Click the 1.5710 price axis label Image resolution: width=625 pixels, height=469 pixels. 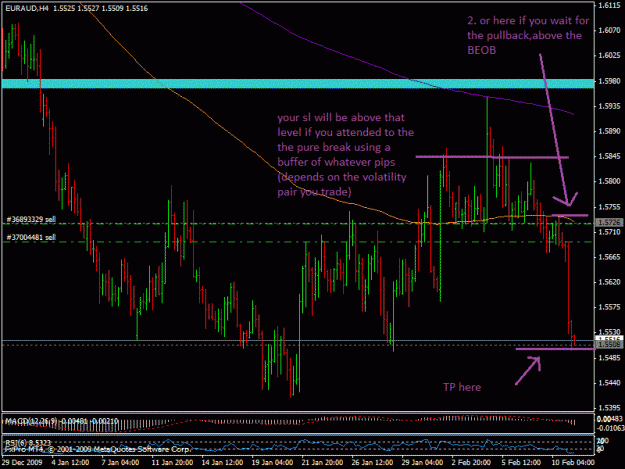pyautogui.click(x=609, y=232)
